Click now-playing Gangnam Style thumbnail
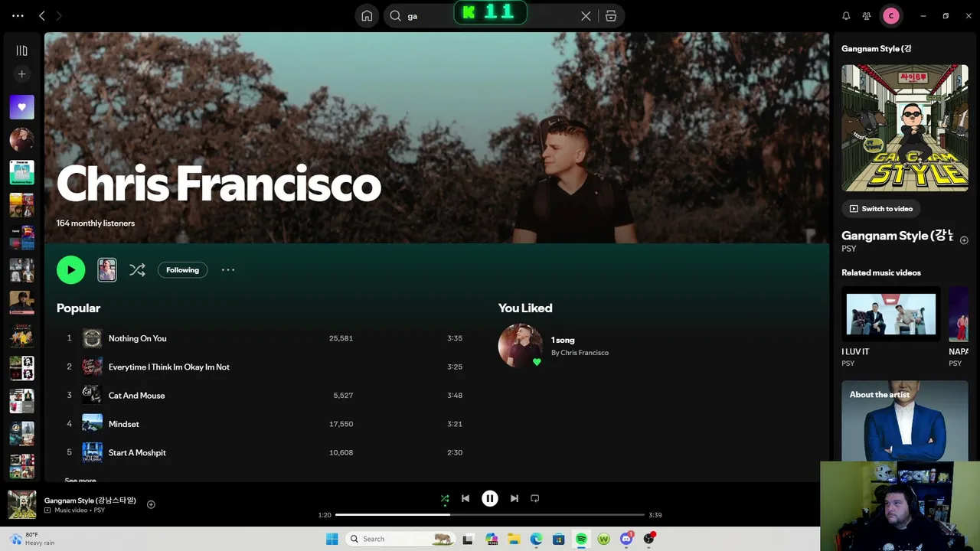The height and width of the screenshot is (551, 980). click(x=21, y=504)
